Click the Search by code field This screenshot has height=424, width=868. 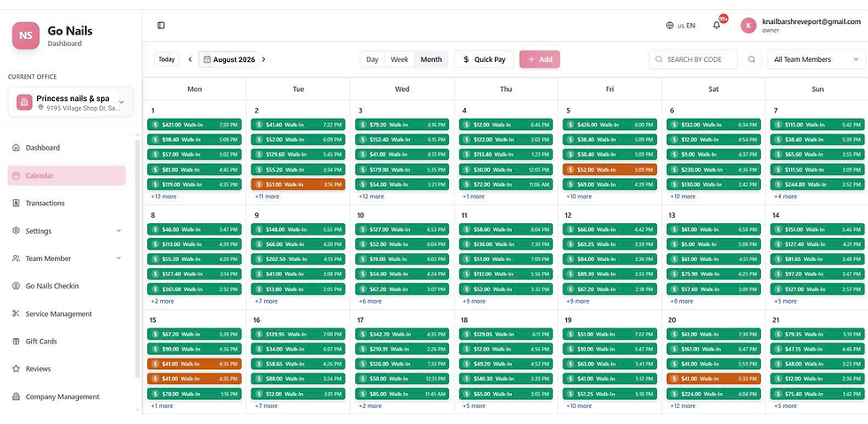[x=693, y=59]
